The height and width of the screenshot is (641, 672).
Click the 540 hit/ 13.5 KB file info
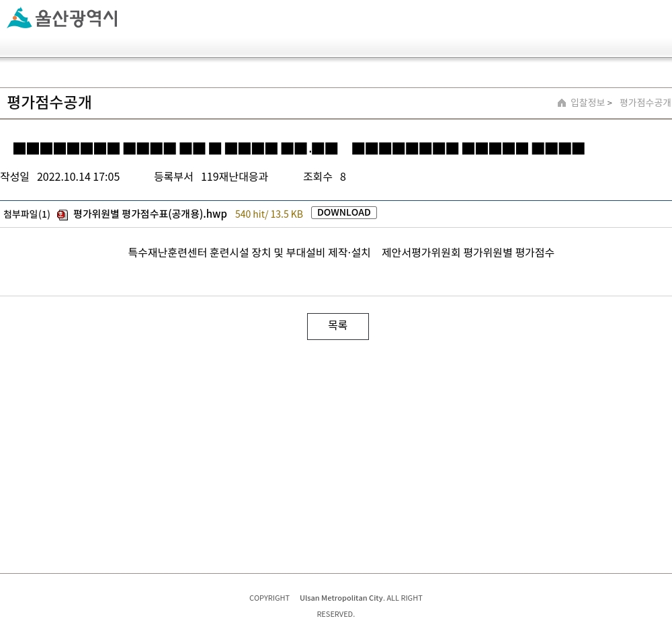(x=269, y=214)
